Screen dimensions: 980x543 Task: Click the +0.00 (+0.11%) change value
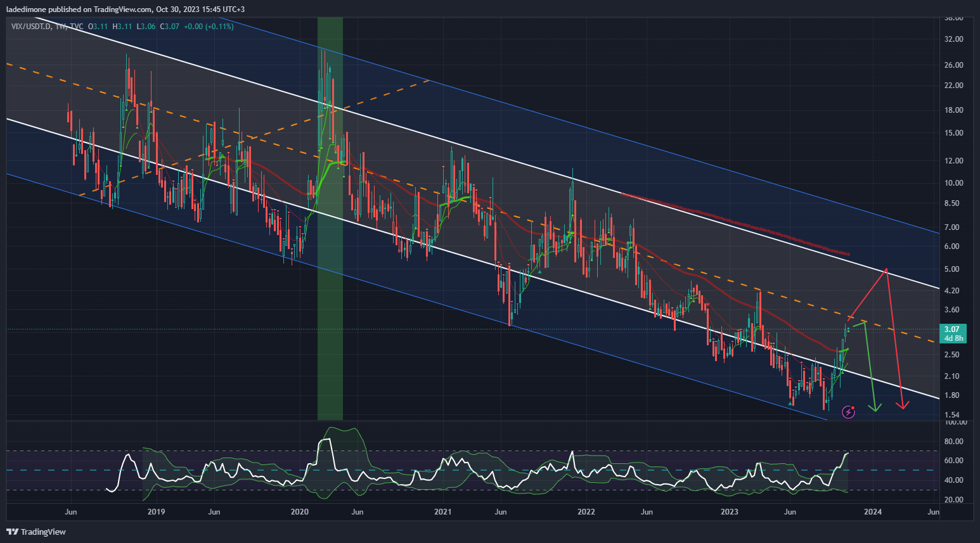point(209,27)
